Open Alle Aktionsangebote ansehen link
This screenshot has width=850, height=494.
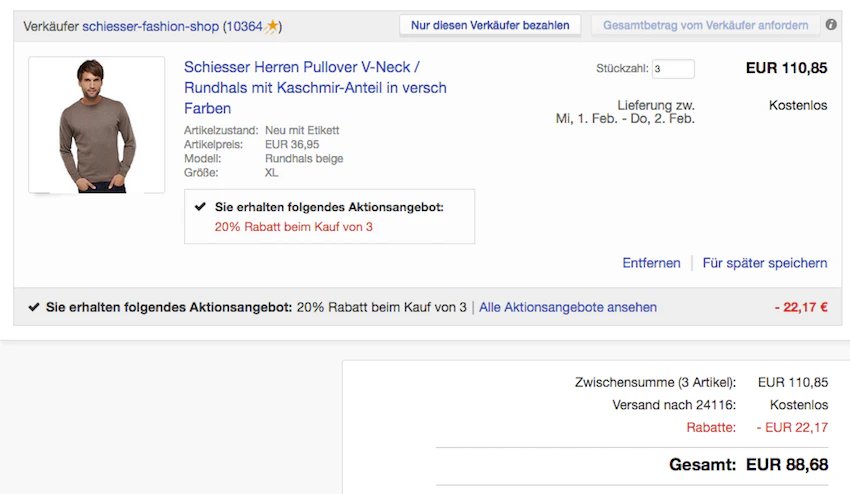coord(568,307)
